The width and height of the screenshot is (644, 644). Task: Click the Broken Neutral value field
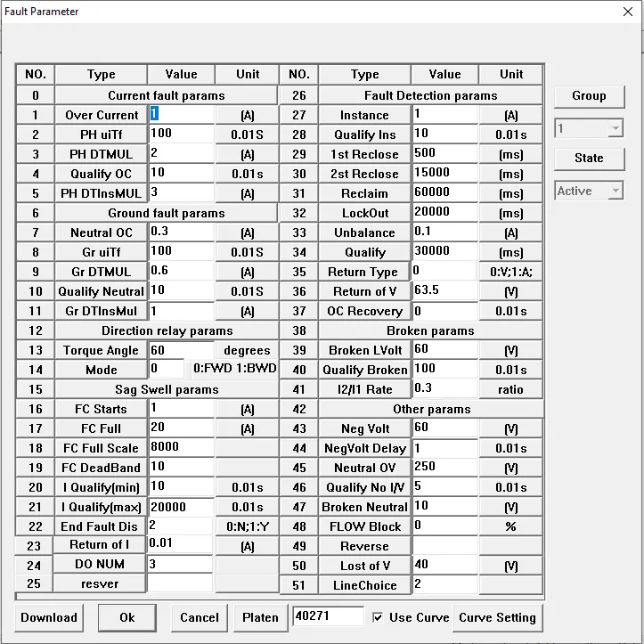coord(445,507)
